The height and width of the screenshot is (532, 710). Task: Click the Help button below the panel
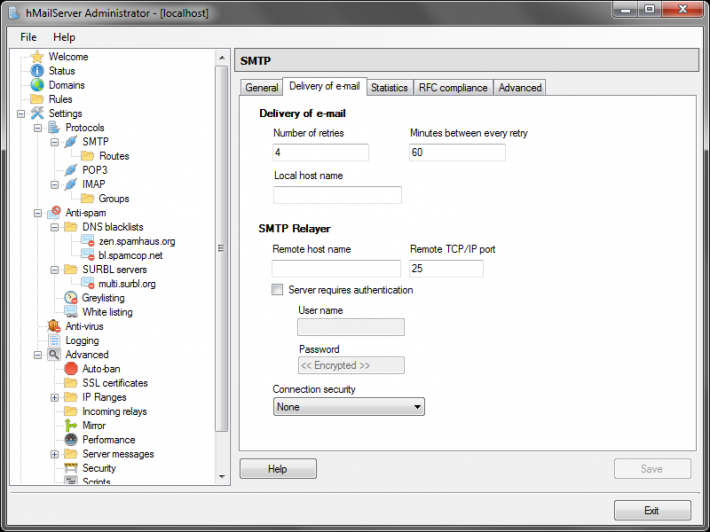[278, 469]
